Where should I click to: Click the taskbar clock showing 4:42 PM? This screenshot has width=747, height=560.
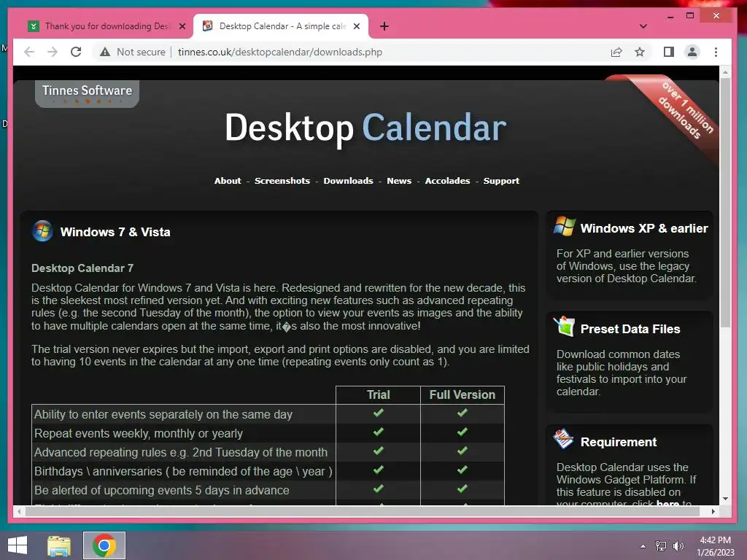[x=716, y=546]
